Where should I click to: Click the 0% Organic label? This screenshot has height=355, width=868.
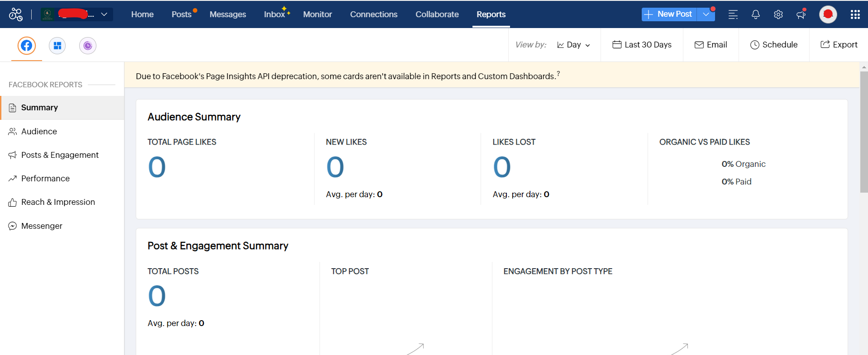pos(744,164)
